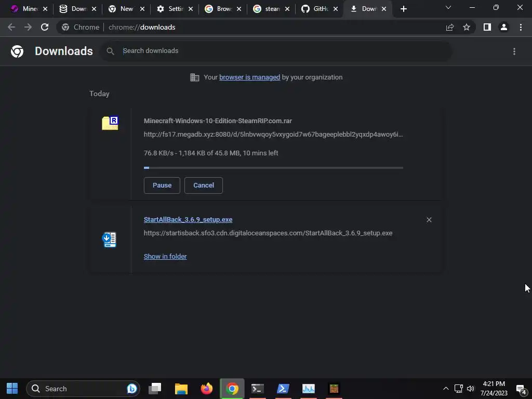This screenshot has height=399, width=532.
Task: Open the notification center icon
Action: 521,390
